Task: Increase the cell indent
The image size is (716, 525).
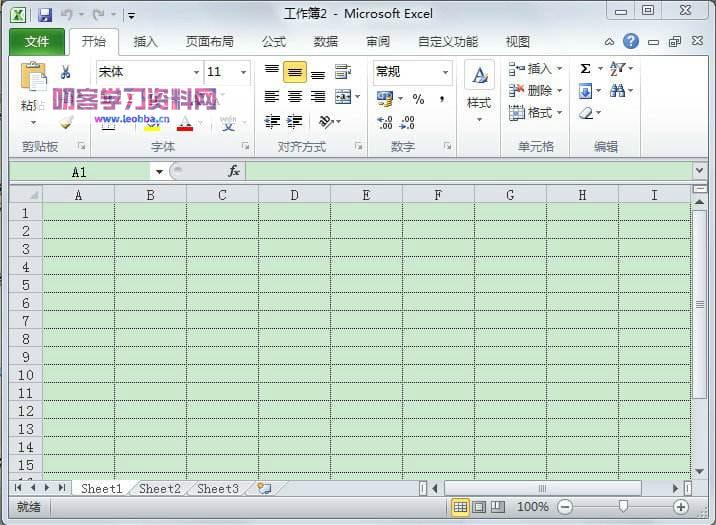Action: pyautogui.click(x=295, y=121)
